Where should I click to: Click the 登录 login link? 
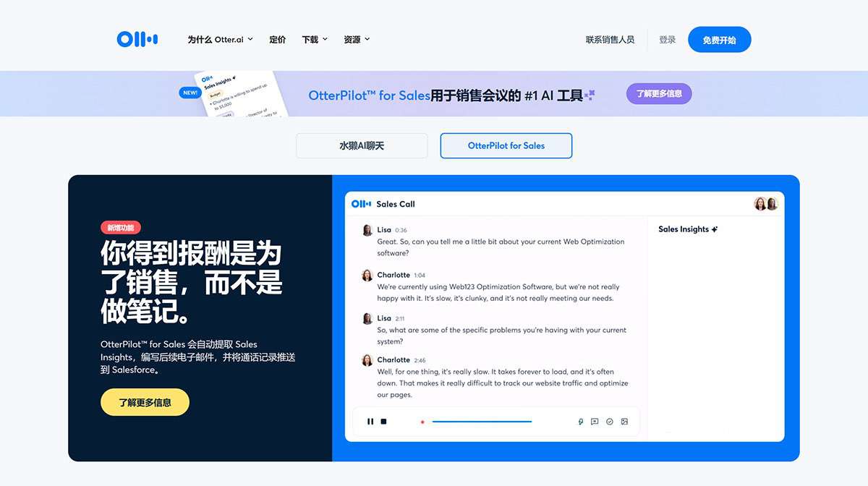(667, 40)
